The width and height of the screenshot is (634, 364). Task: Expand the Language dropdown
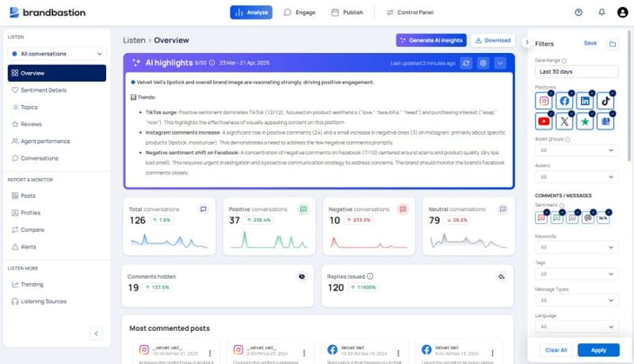576,326
